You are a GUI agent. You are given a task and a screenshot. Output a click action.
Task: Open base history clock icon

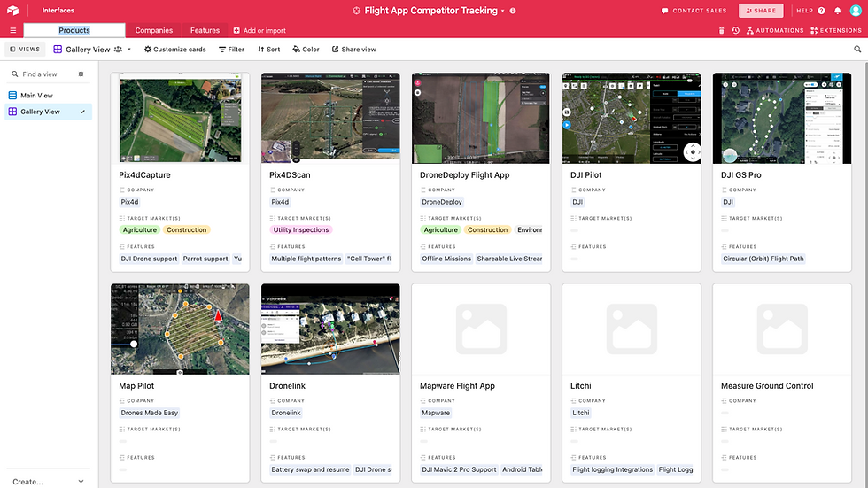pos(736,30)
